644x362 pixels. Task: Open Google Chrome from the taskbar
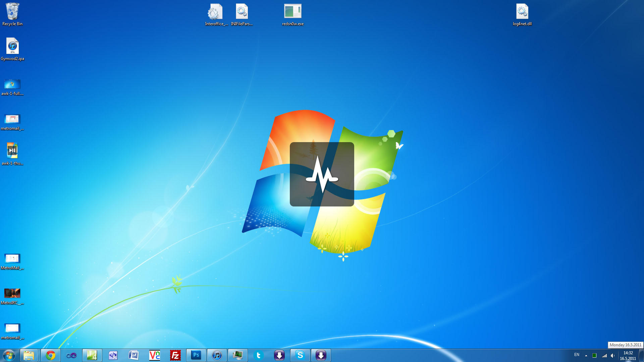[51, 355]
